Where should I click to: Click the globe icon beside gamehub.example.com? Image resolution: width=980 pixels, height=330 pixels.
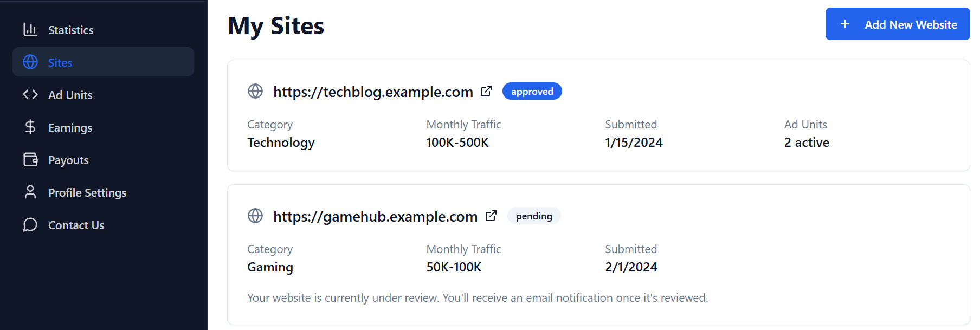[255, 216]
